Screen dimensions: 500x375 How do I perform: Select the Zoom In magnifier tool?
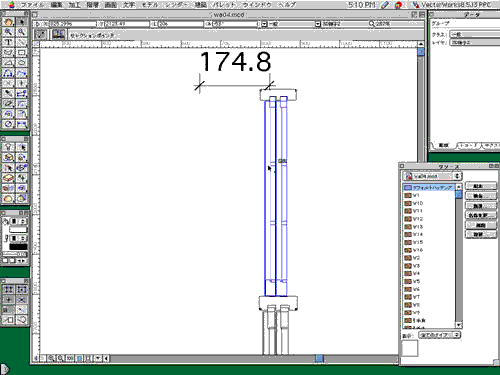point(8,32)
